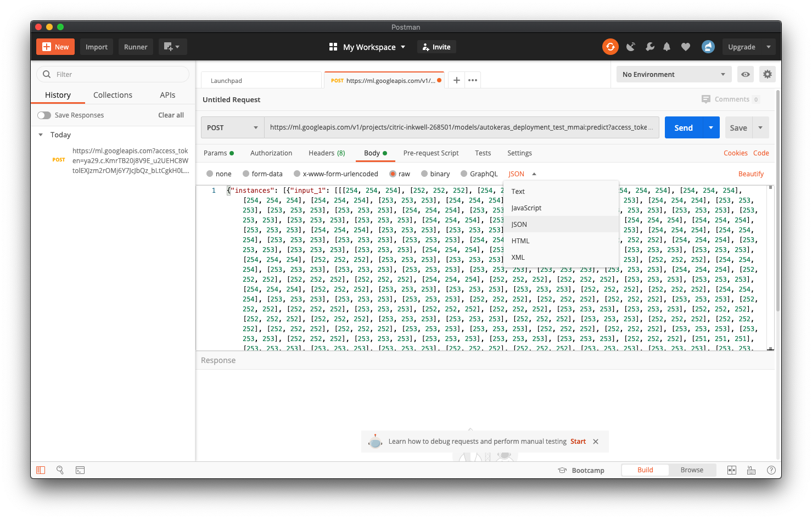The image size is (812, 519).
Task: Toggle the Save Responses switch
Action: (44, 115)
